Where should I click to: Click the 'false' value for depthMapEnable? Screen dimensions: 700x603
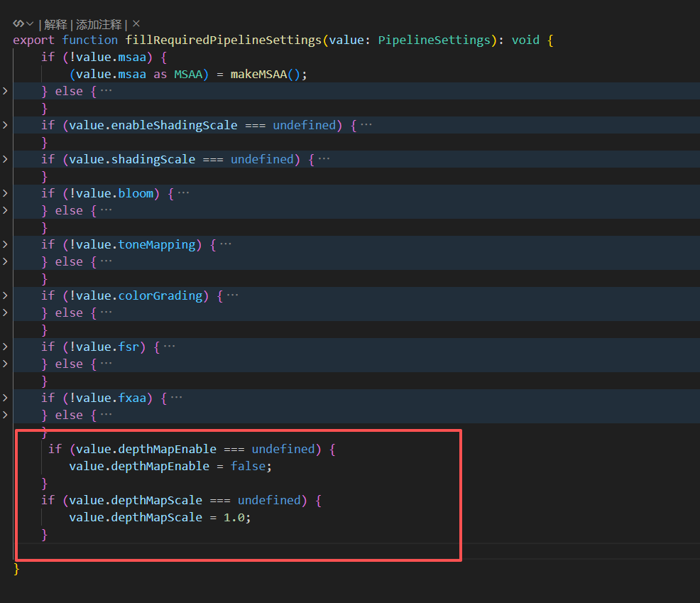tap(248, 467)
